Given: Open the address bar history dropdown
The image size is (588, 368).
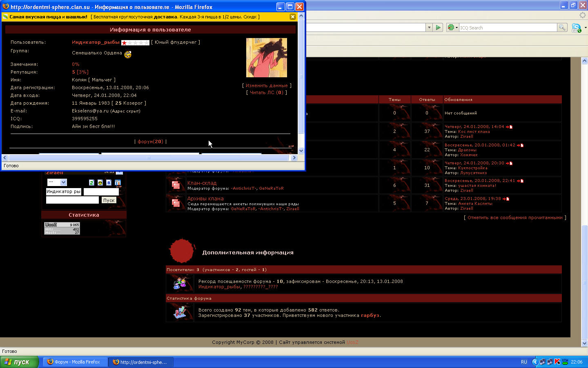Looking at the screenshot, I should click(429, 27).
